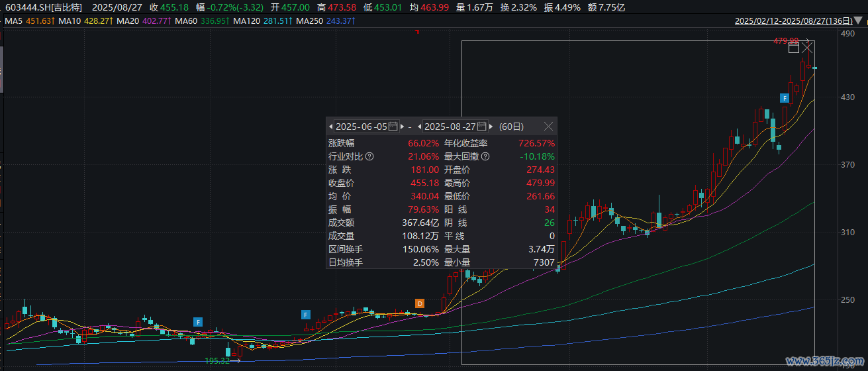Close the interval statistics popup
This screenshot has width=868, height=371.
[548, 126]
